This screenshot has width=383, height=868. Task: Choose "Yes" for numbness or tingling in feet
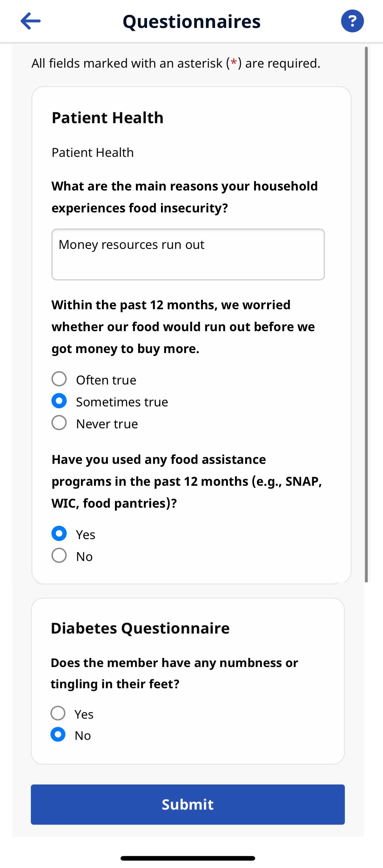(x=58, y=713)
